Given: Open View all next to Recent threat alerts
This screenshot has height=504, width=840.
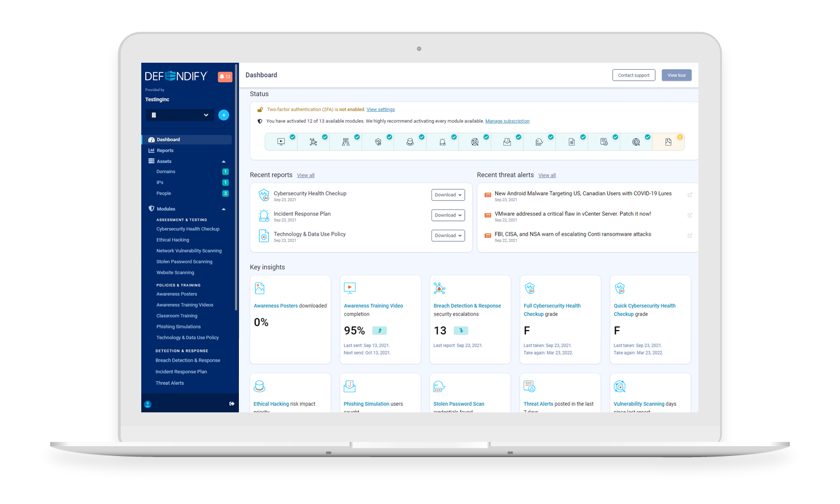Looking at the screenshot, I should pyautogui.click(x=547, y=176).
